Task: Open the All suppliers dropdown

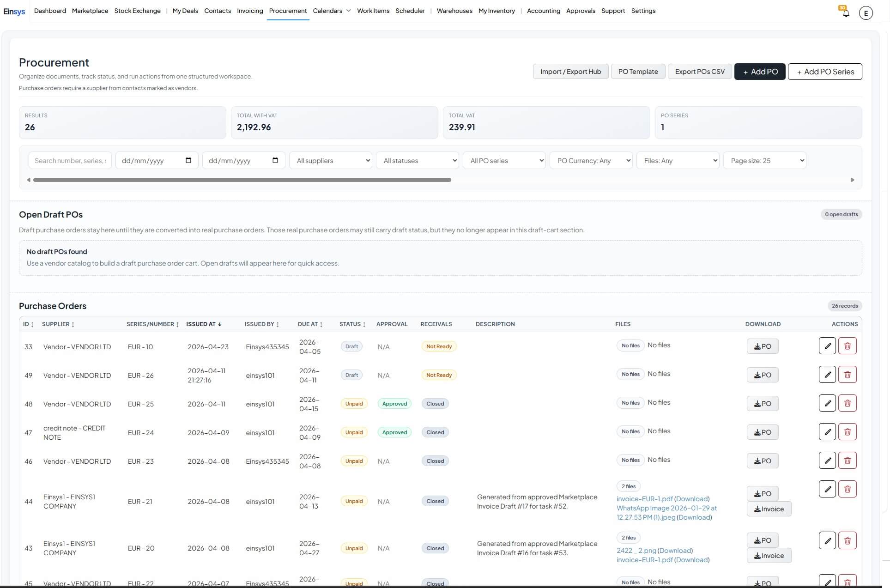Action: point(331,161)
